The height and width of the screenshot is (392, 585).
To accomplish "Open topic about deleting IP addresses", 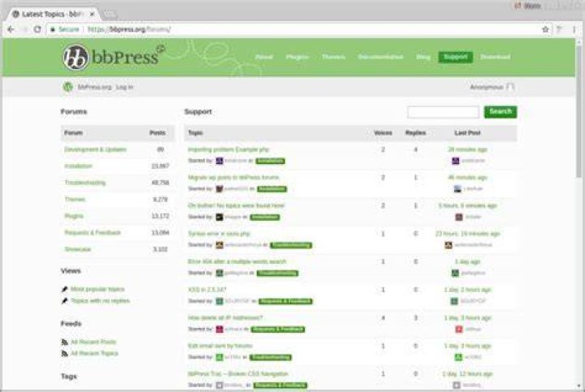I will coord(225,318).
